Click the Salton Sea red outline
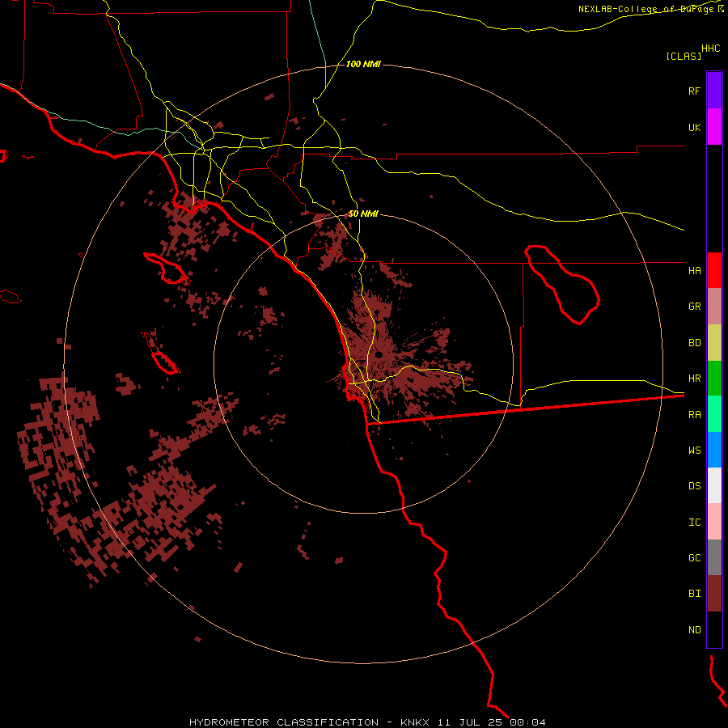This screenshot has height=728, width=728. (x=562, y=285)
